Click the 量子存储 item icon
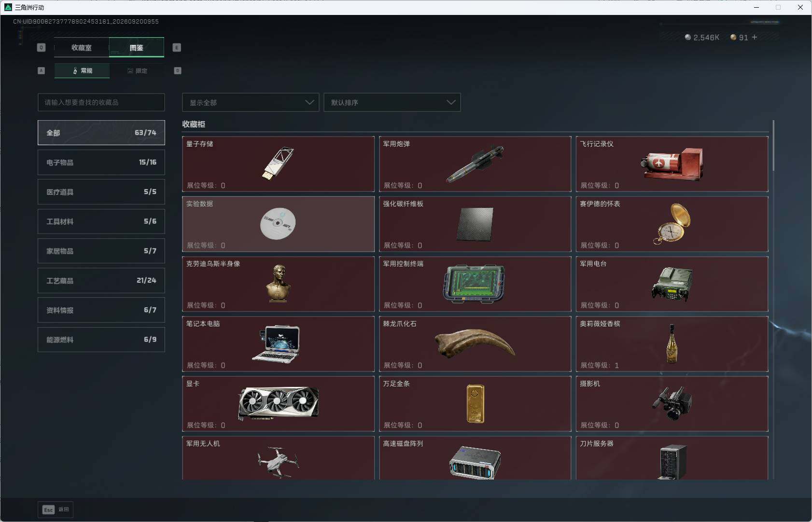The image size is (812, 522). click(278, 163)
